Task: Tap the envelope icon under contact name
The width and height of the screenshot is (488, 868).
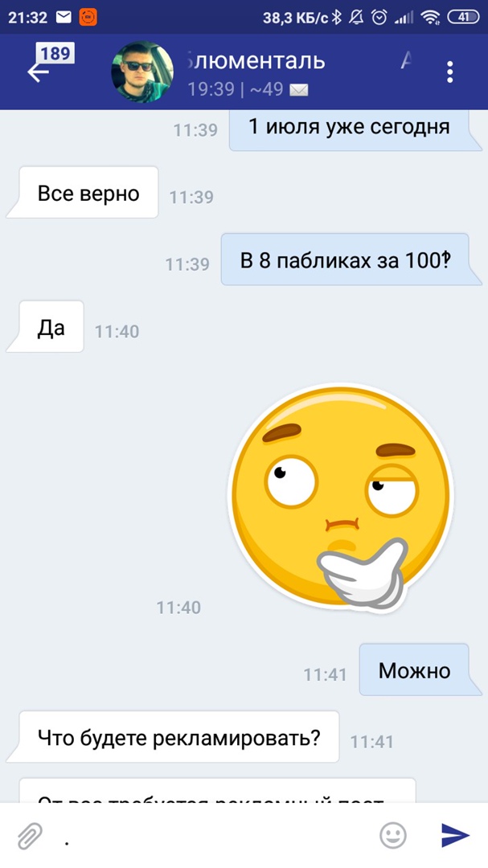Action: 299,90
